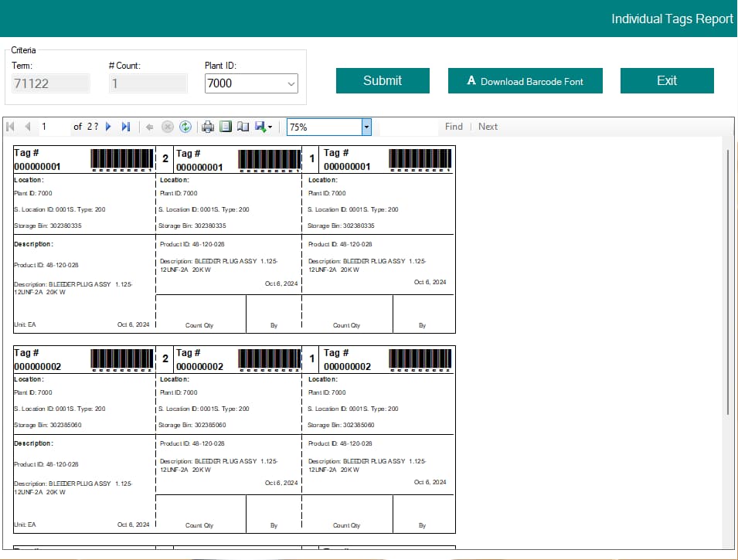This screenshot has width=738, height=560.
Task: Click the first Tag # 000000001 text
Action: 37,160
